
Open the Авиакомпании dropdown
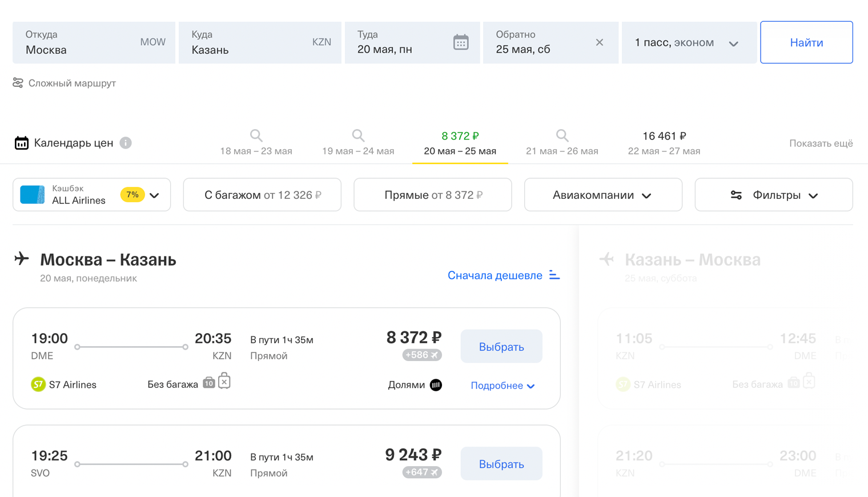click(x=603, y=195)
